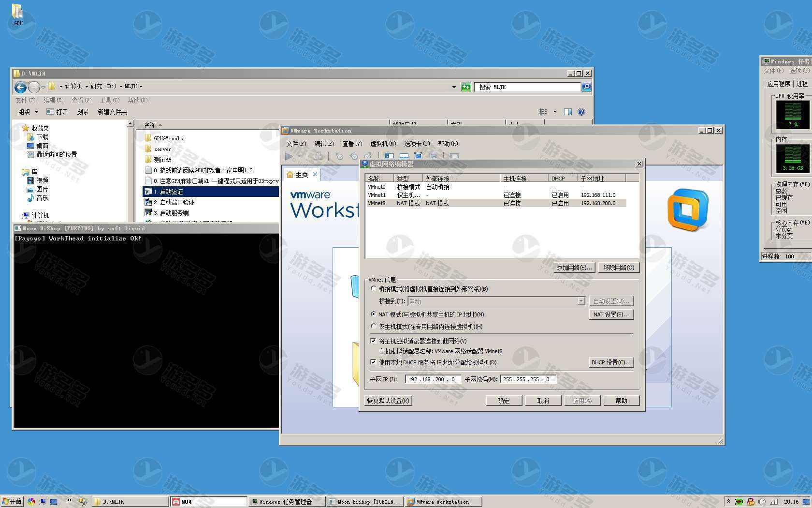Switch to NO4 taskbar window

coord(209,502)
